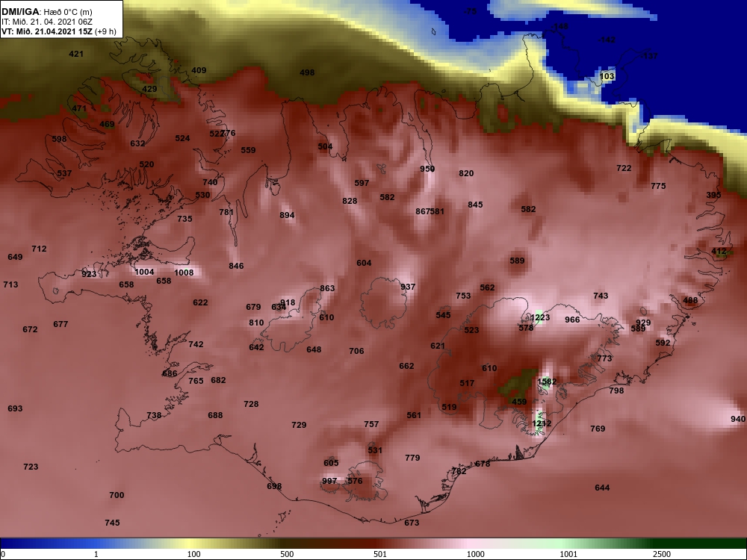Viewport: 747px width, 560px height.
Task: Click the map value 1004
Action: (144, 272)
